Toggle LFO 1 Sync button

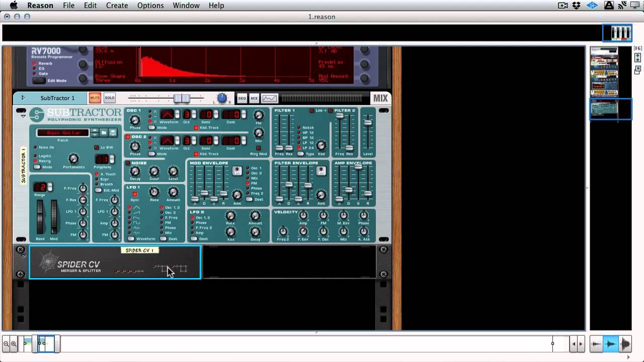click(135, 194)
